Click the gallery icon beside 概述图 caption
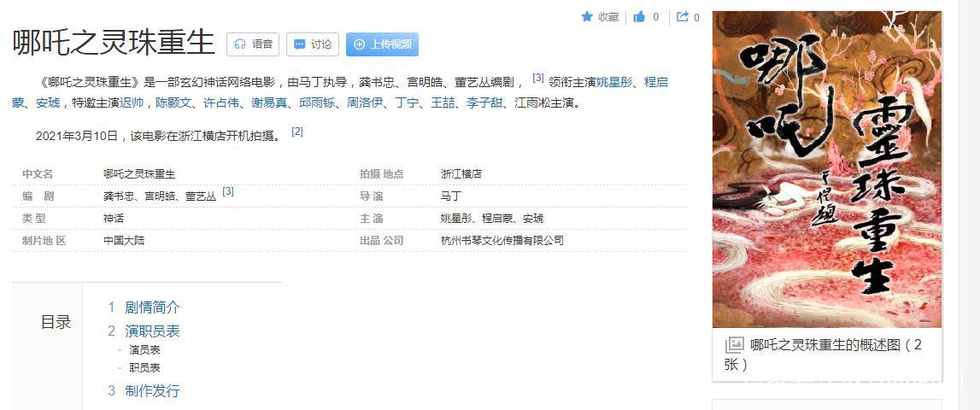This screenshot has height=410, width=980. (x=734, y=345)
